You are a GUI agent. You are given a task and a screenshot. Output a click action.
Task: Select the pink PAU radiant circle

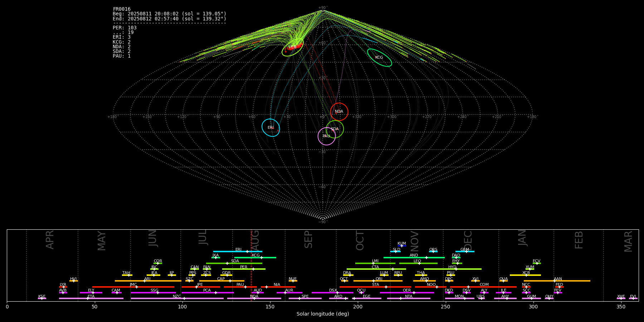pos(327,136)
